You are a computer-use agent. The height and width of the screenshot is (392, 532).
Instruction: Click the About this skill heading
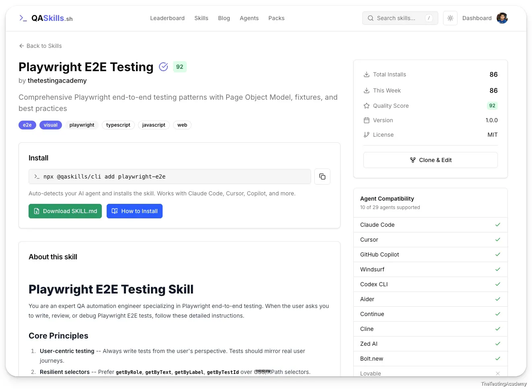(53, 257)
